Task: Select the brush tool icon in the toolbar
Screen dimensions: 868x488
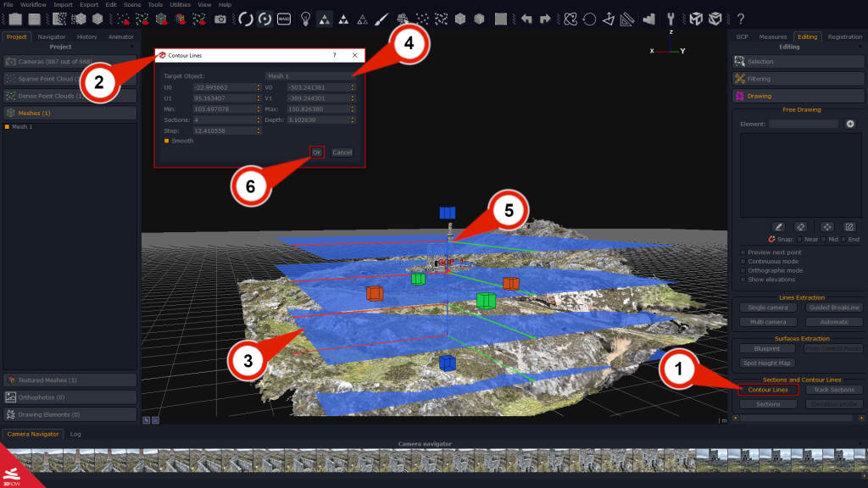Action: pos(381,19)
